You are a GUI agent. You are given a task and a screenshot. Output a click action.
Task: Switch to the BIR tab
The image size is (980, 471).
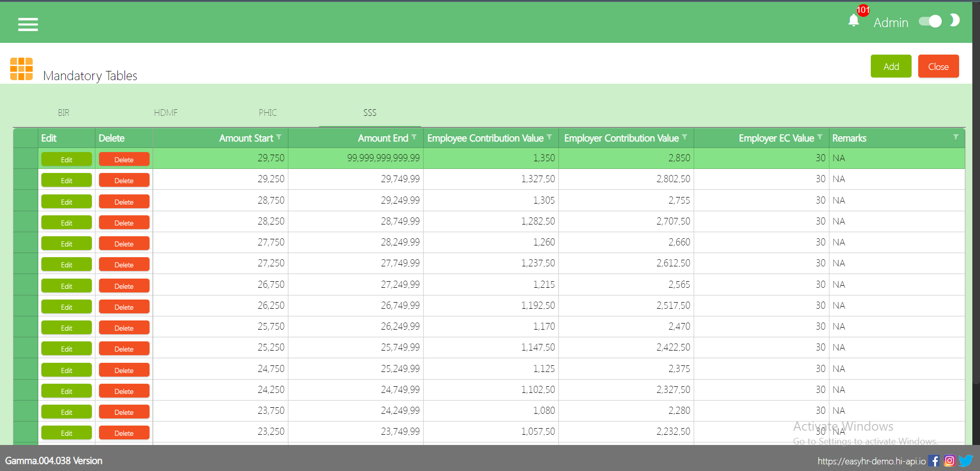(x=64, y=113)
